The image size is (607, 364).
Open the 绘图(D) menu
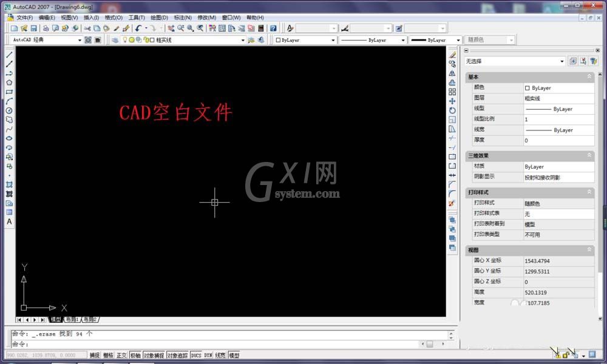(159, 18)
